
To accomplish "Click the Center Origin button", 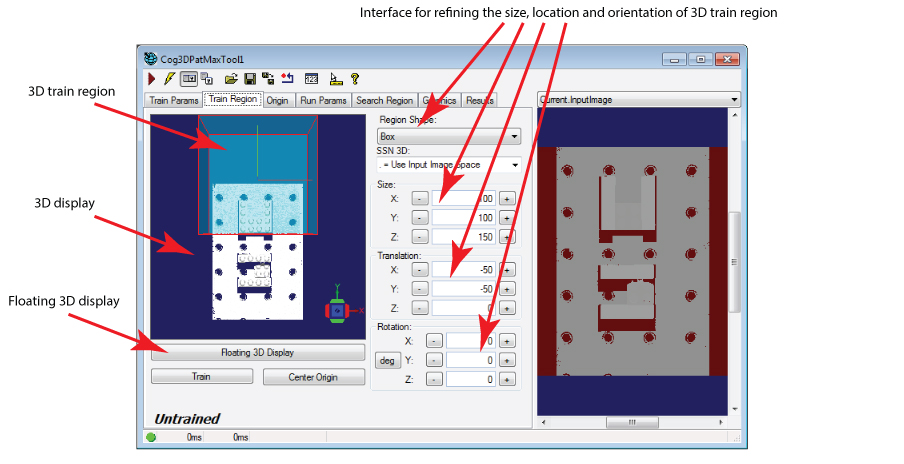I will pos(313,377).
